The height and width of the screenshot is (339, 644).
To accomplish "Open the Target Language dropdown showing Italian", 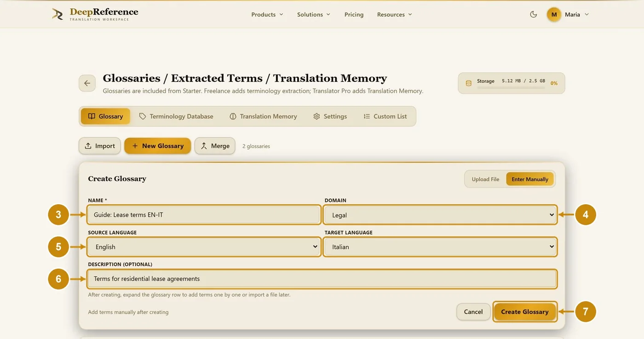I will (441, 247).
